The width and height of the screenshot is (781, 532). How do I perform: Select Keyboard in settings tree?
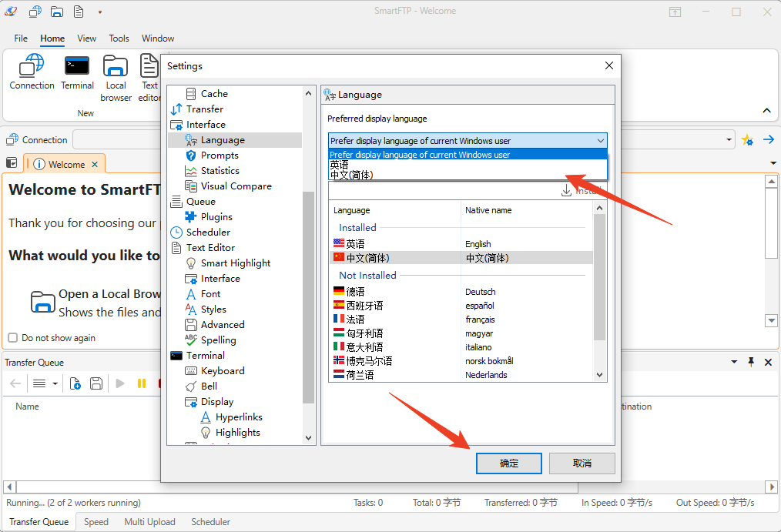(x=223, y=371)
